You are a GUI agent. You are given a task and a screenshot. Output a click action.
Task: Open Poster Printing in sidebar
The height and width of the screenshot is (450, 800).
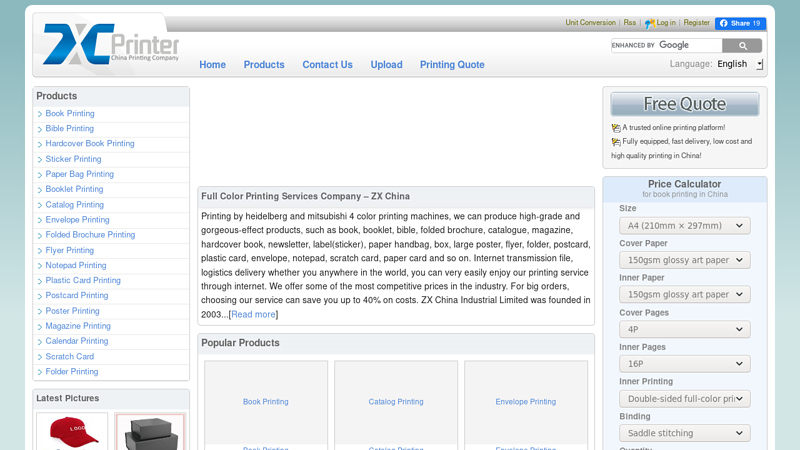coord(72,311)
